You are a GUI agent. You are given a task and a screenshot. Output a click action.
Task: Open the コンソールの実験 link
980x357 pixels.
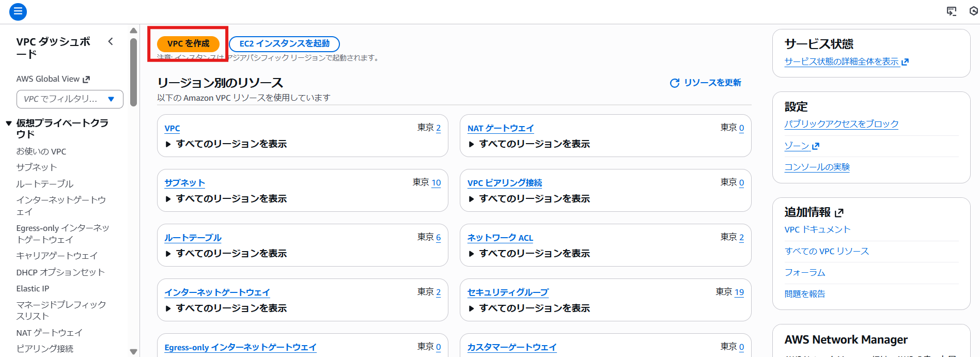pos(817,167)
